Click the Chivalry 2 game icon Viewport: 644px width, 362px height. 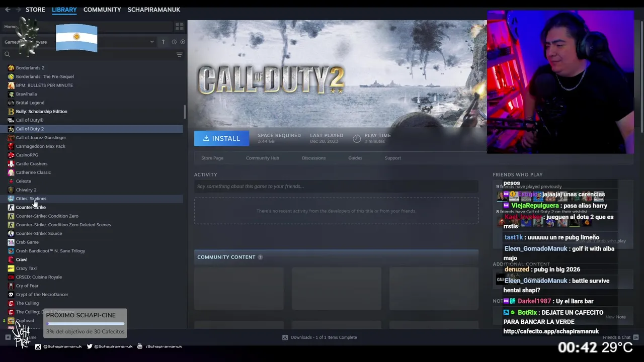coord(11,190)
